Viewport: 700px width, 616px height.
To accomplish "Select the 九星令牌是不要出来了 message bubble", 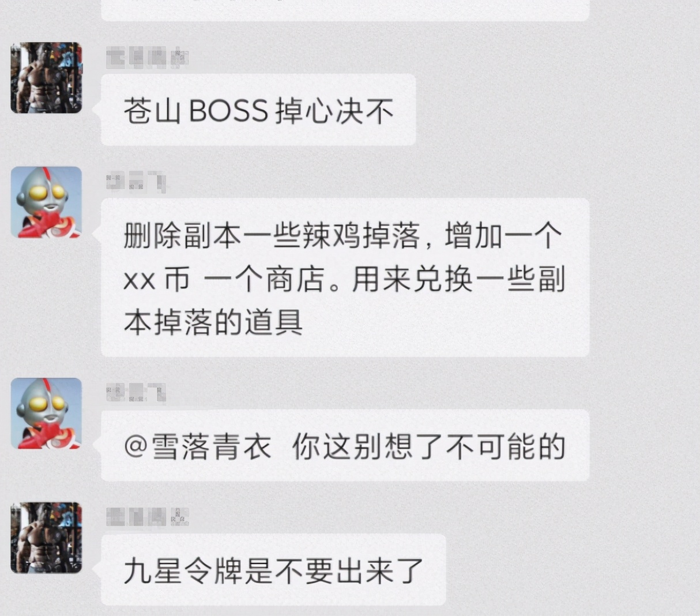I will coord(273,570).
